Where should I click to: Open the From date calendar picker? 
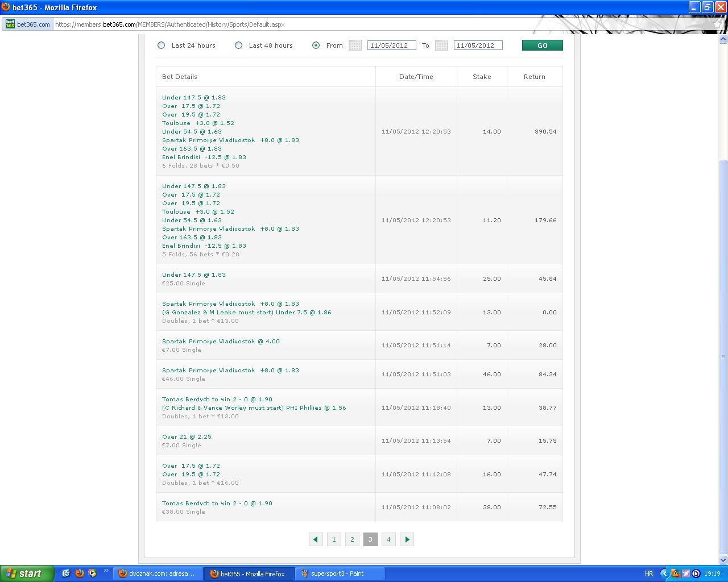click(355, 45)
